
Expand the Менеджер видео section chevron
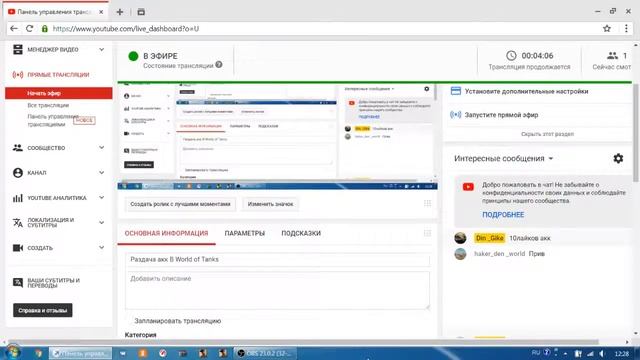(x=101, y=49)
